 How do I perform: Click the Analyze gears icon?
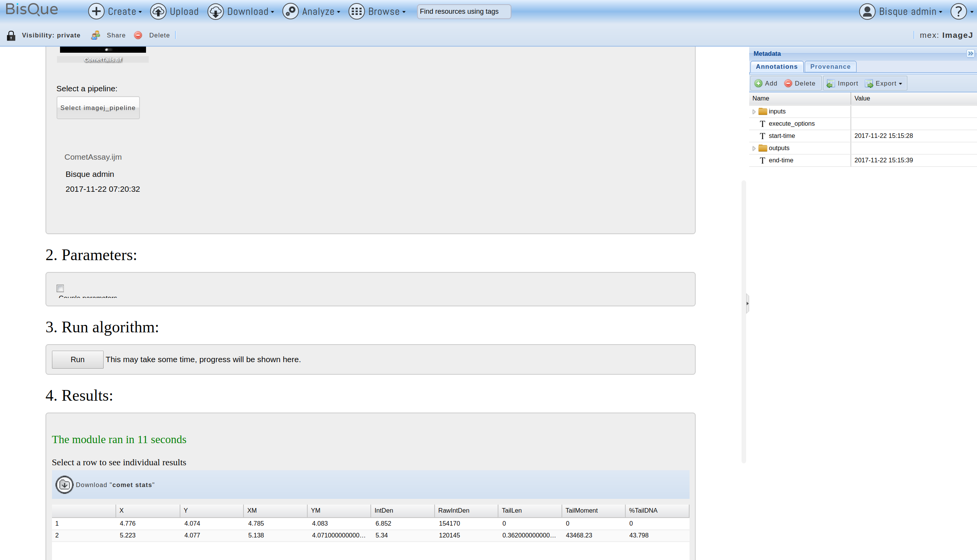coord(291,11)
